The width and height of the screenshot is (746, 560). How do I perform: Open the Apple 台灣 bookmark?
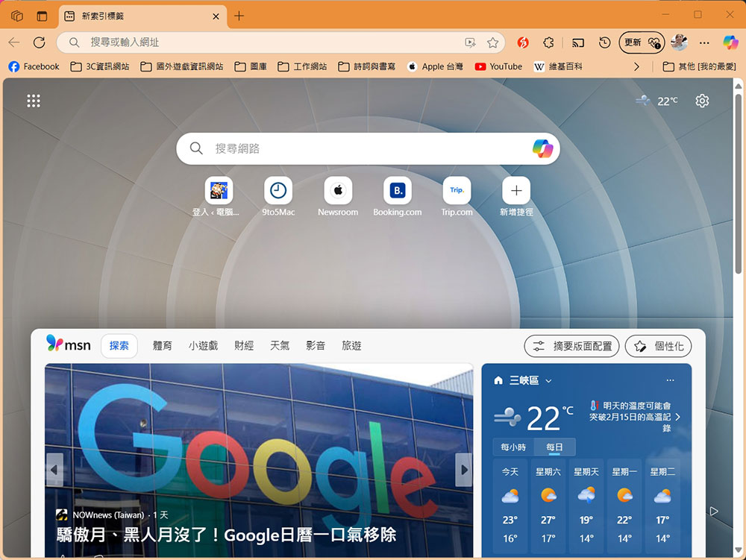[x=435, y=66]
